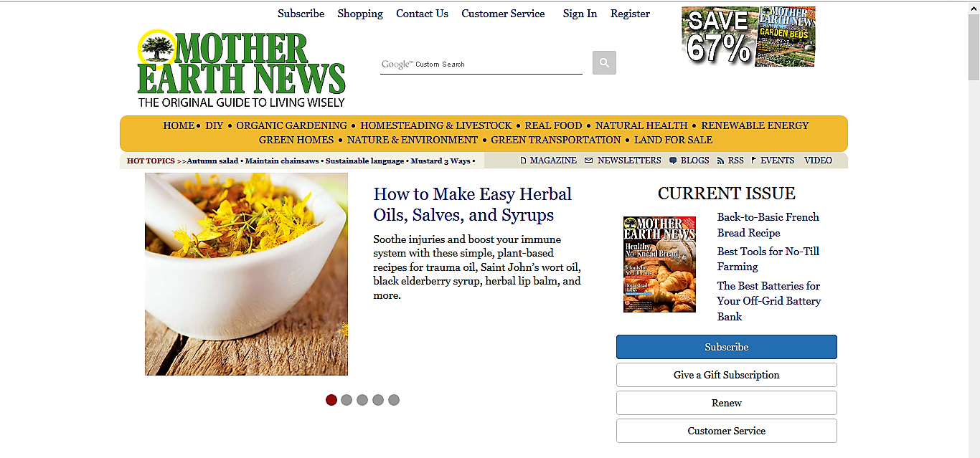Click the search magnifier button
This screenshot has height=458, width=980.
pos(604,63)
